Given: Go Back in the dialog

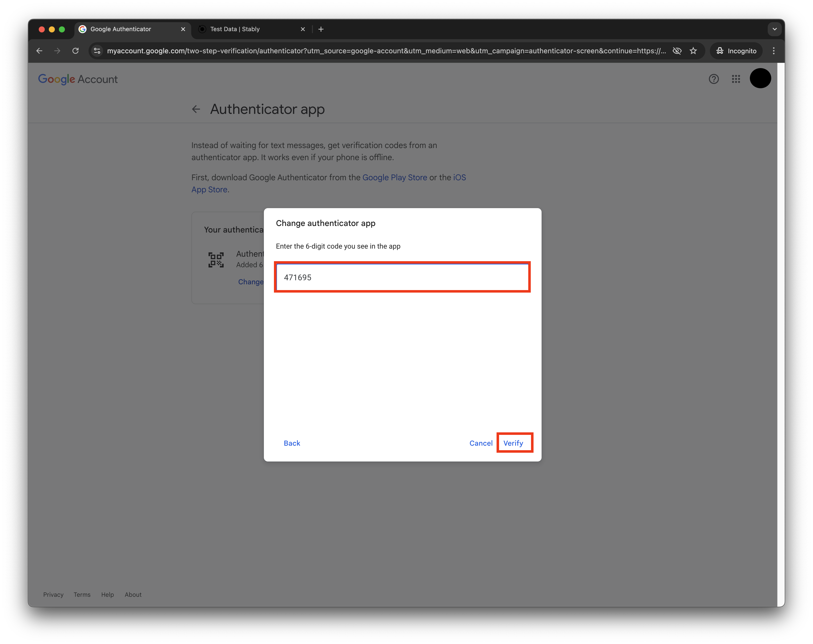Looking at the screenshot, I should click(292, 443).
